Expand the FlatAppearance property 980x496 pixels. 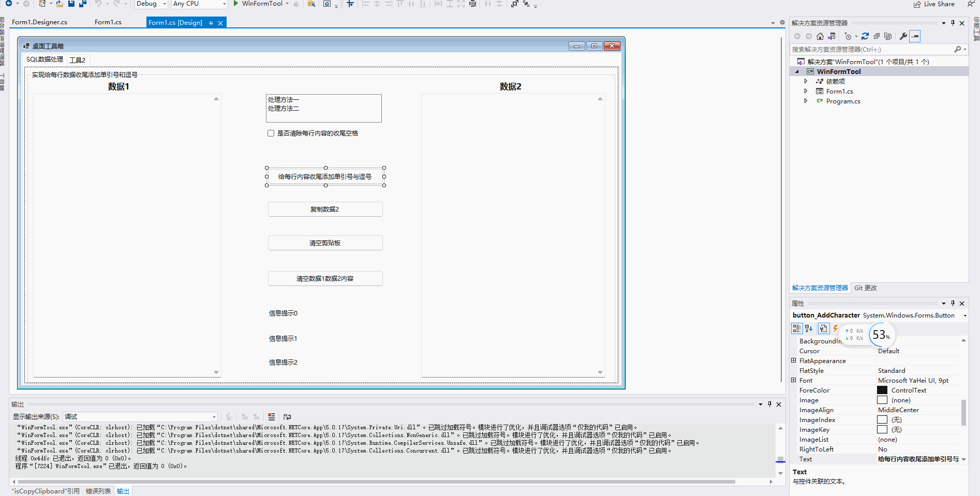coord(794,360)
